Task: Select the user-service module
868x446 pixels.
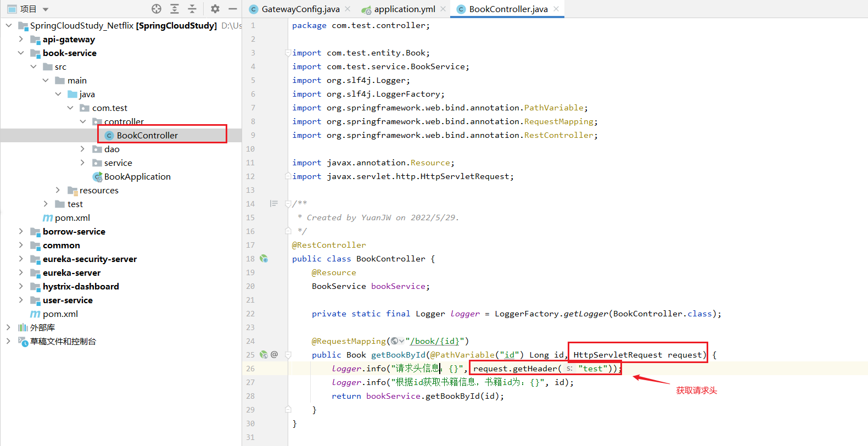Action: [x=68, y=300]
